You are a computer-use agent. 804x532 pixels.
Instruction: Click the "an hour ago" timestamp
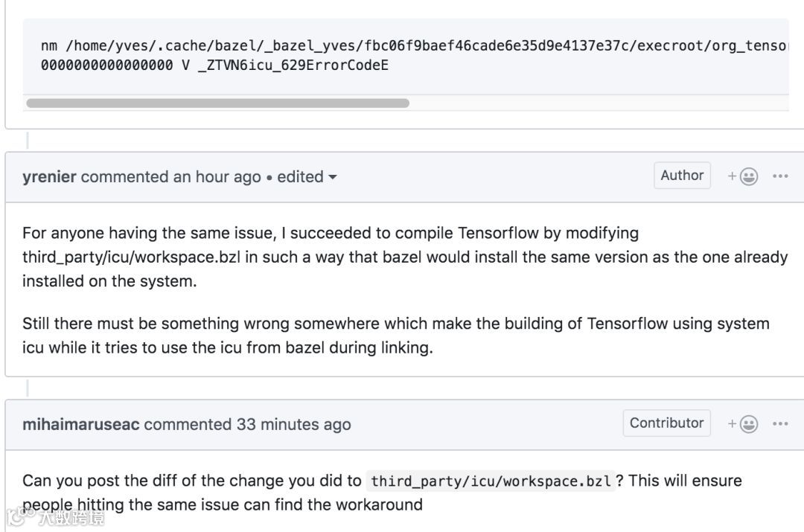(x=217, y=177)
